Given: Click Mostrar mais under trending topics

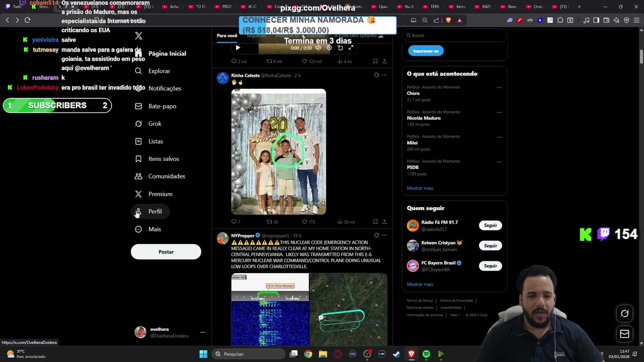Looking at the screenshot, I should (x=420, y=188).
